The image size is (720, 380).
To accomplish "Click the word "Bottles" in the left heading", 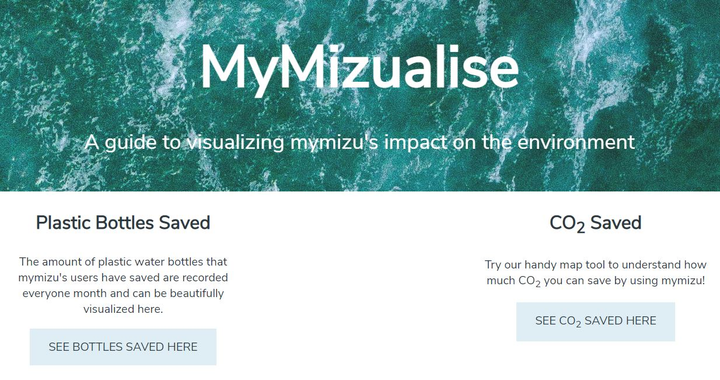I will click(x=124, y=223).
